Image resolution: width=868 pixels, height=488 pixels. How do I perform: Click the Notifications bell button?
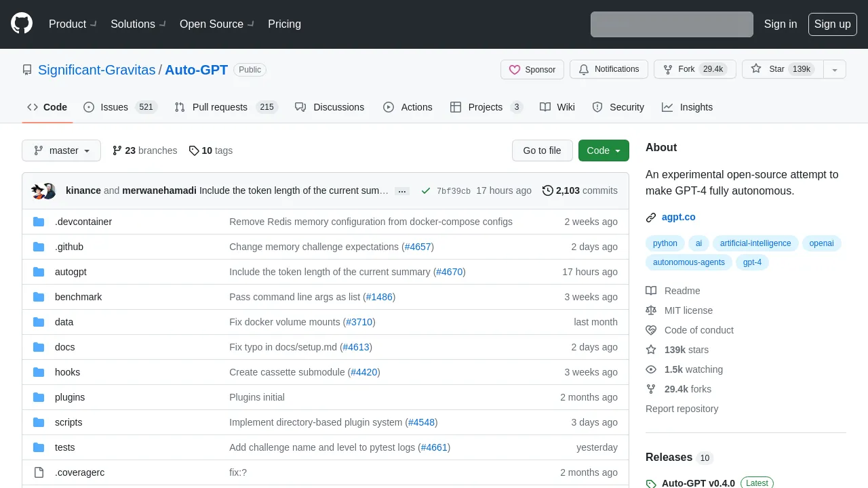(x=609, y=69)
